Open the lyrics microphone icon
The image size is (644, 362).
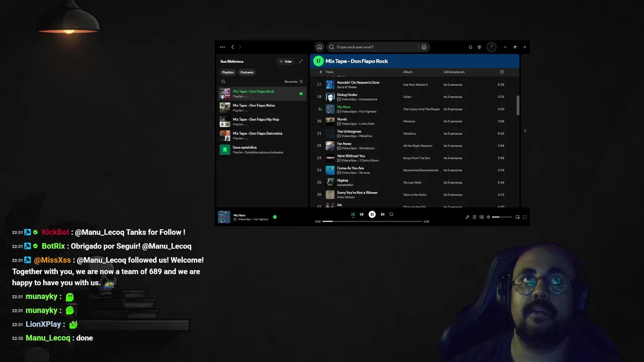coord(467,217)
